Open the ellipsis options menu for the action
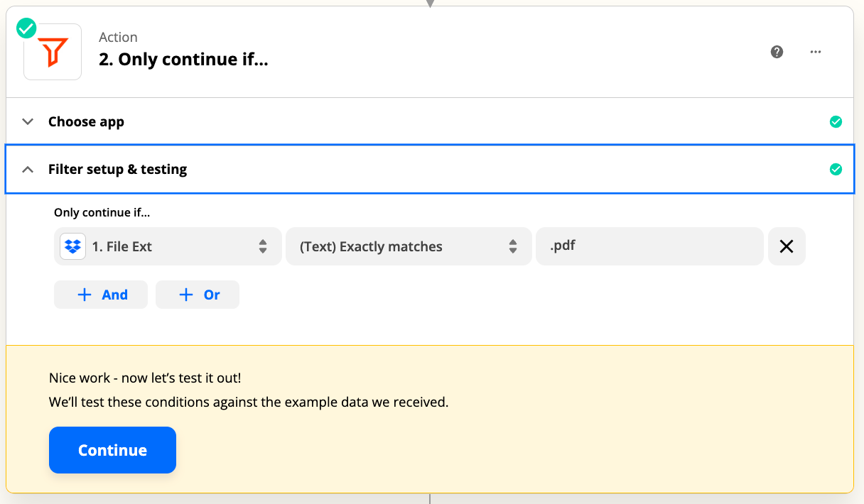The image size is (864, 504). tap(815, 52)
